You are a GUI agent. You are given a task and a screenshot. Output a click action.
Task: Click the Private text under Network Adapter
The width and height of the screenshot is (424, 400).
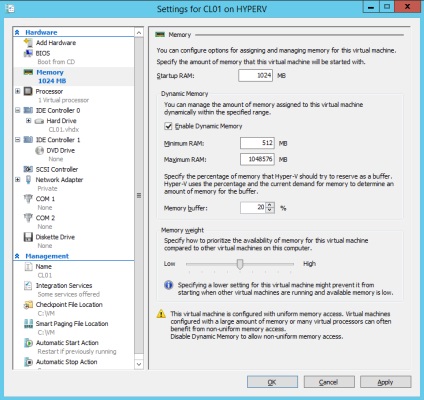(47, 189)
